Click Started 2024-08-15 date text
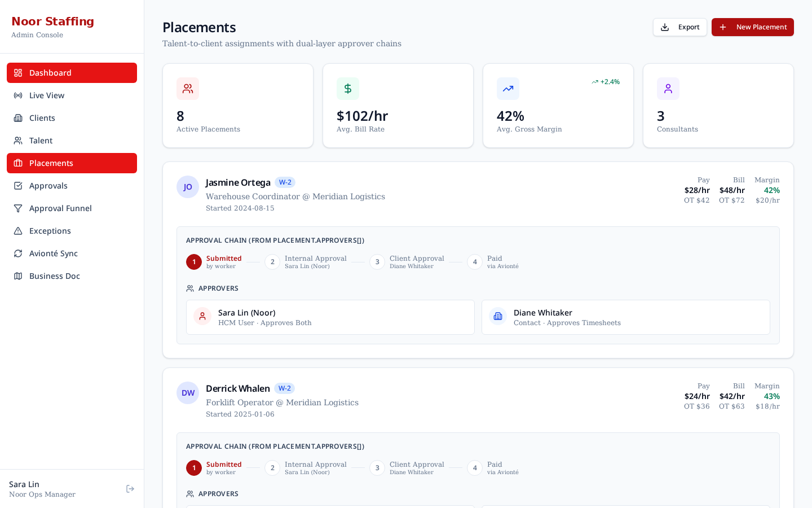The width and height of the screenshot is (812, 508). pos(240,208)
